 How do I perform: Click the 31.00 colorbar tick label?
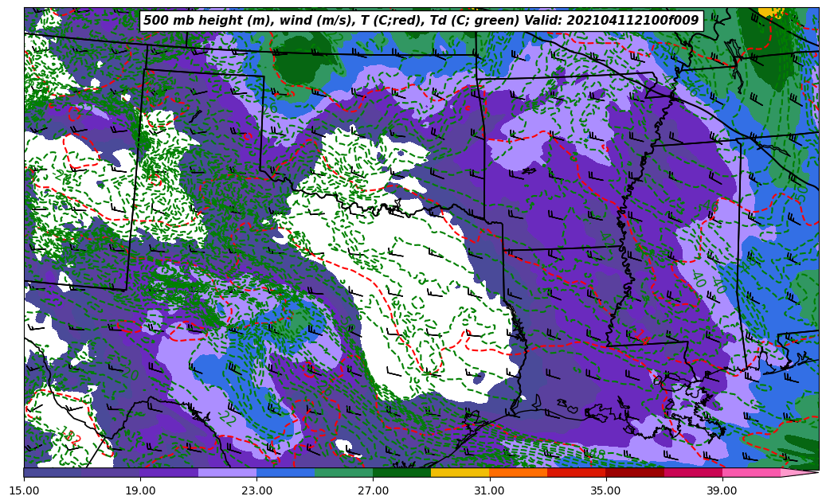[489, 491]
